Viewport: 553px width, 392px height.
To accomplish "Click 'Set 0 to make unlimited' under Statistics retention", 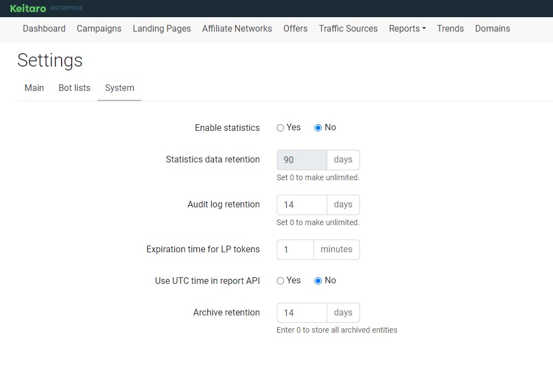I will tap(318, 177).
